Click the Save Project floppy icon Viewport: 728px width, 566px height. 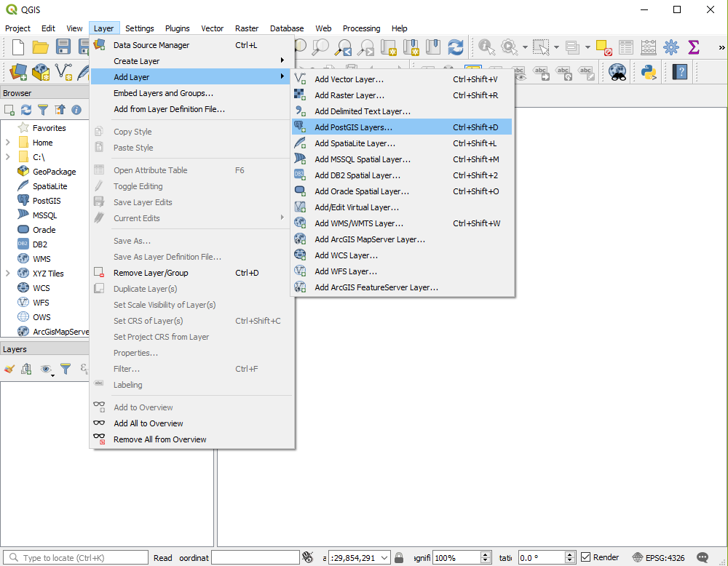click(x=63, y=47)
